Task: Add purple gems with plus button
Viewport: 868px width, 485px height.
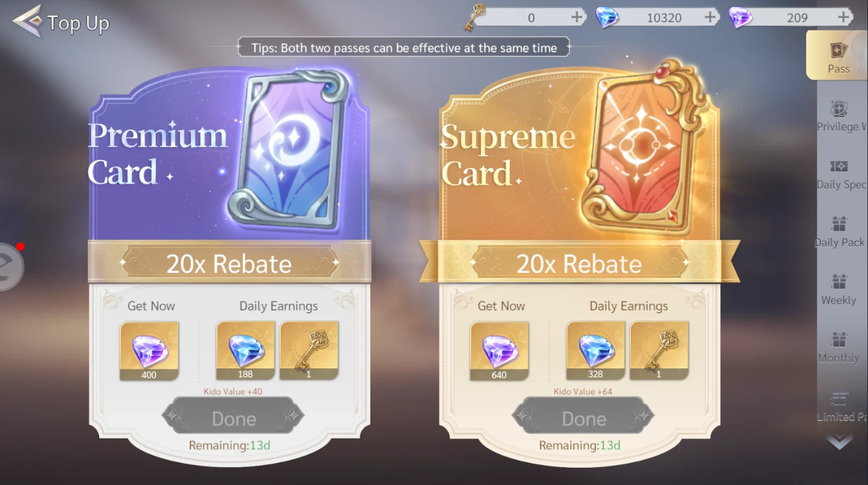Action: 843,17
